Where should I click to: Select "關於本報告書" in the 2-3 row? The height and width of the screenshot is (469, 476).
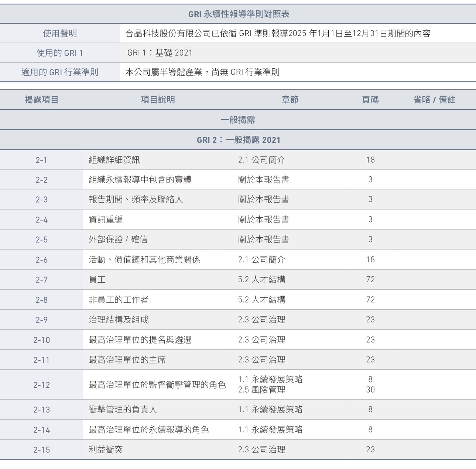coord(264,200)
